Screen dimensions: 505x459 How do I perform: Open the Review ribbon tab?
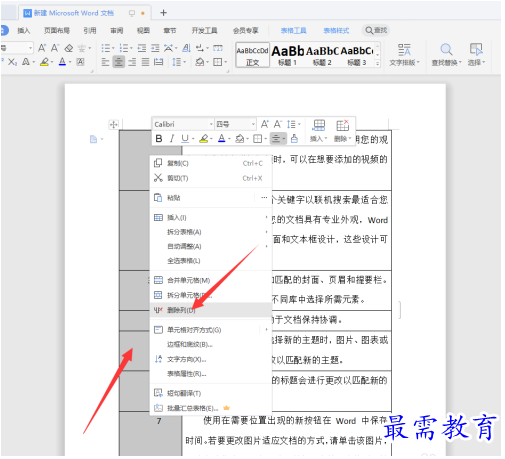click(117, 31)
